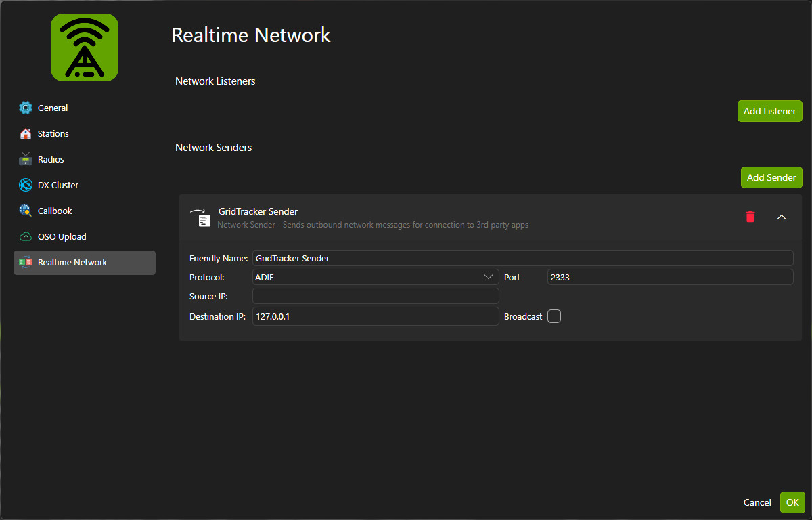Click the Callbook search icon
The image size is (812, 520).
coord(26,211)
